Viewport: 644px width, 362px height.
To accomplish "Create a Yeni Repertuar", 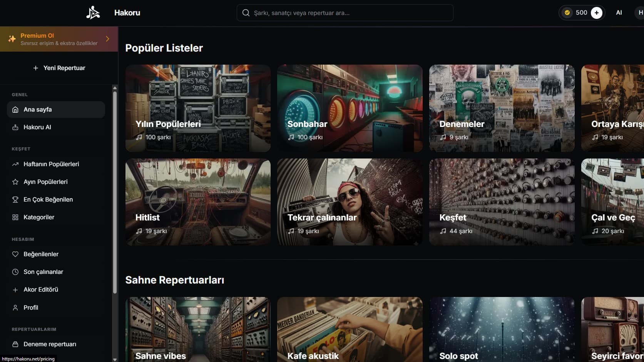I will (x=59, y=68).
